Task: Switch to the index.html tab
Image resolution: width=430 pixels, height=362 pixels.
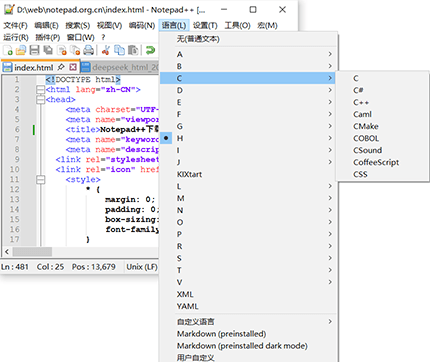Action: (34, 68)
